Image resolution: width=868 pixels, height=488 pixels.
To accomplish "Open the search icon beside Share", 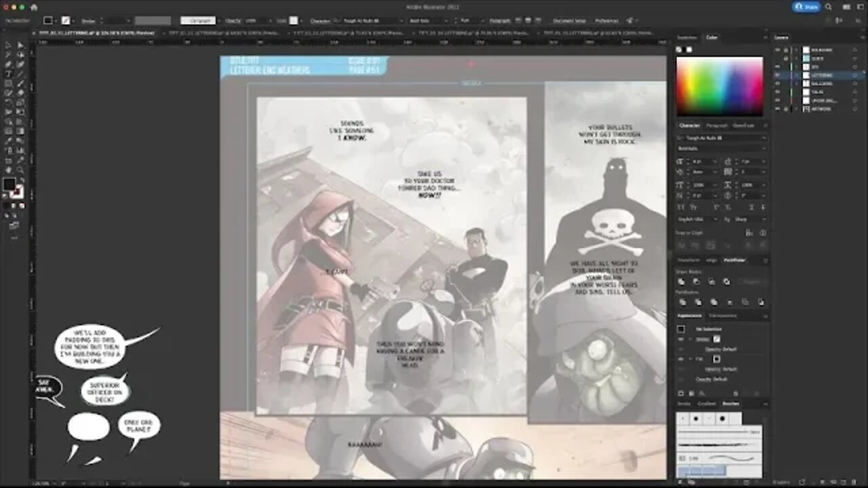I will pyautogui.click(x=829, y=7).
